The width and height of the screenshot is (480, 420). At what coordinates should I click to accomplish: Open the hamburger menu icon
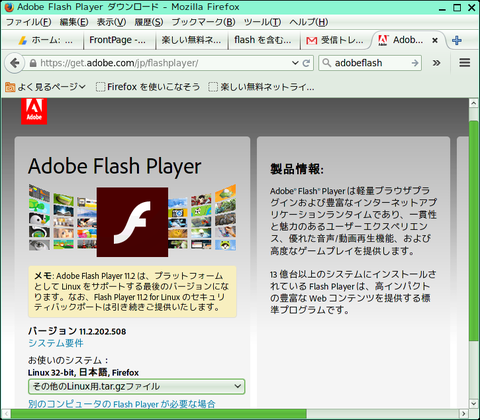click(465, 63)
